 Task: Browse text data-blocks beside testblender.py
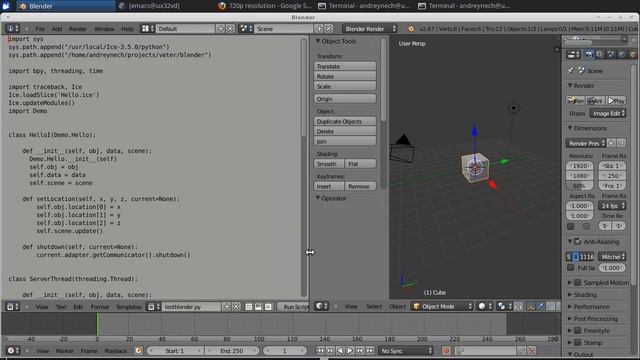pyautogui.click(x=153, y=307)
